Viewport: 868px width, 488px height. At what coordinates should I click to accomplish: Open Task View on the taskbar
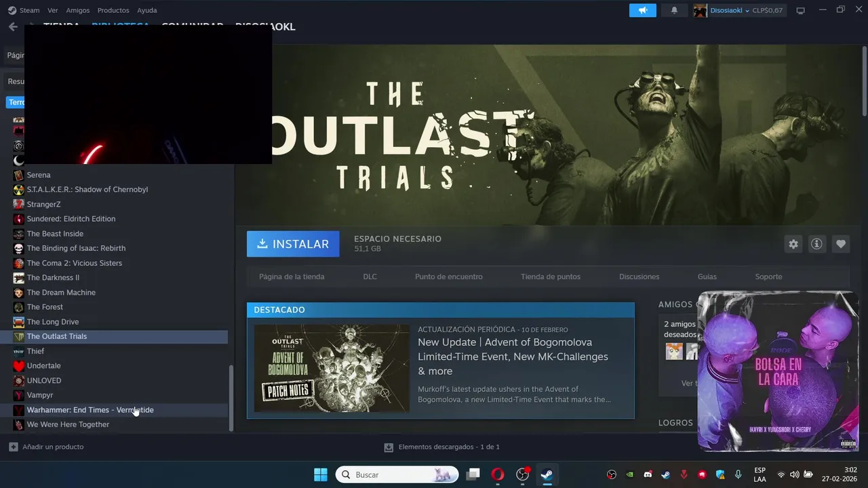(473, 474)
